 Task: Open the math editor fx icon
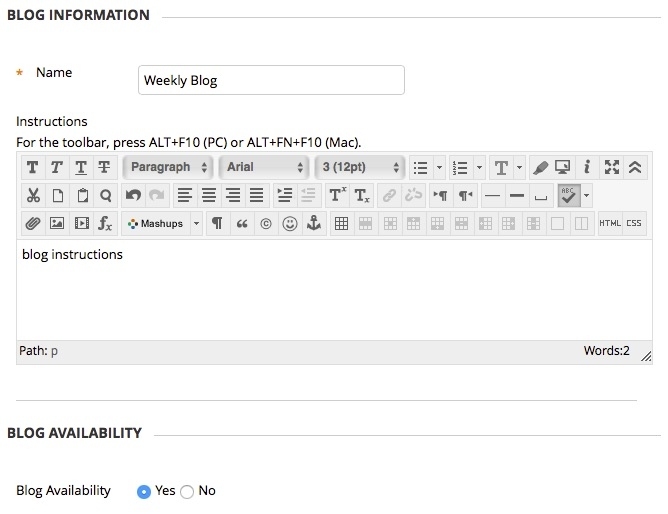pos(105,223)
